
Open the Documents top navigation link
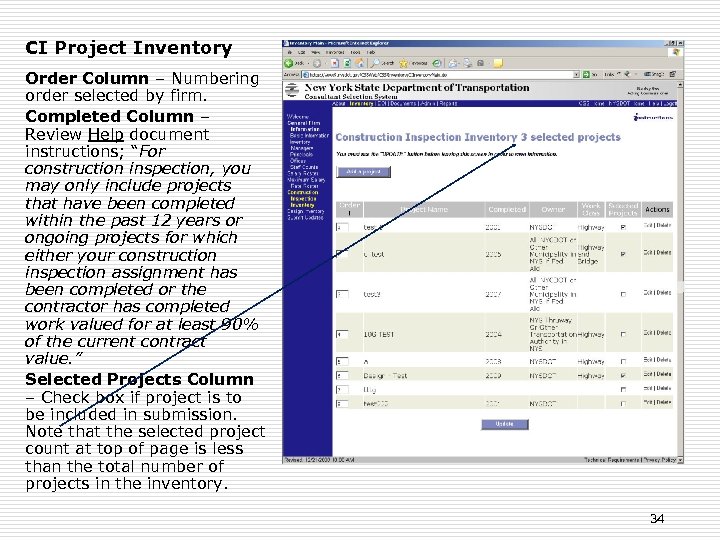tap(403, 103)
